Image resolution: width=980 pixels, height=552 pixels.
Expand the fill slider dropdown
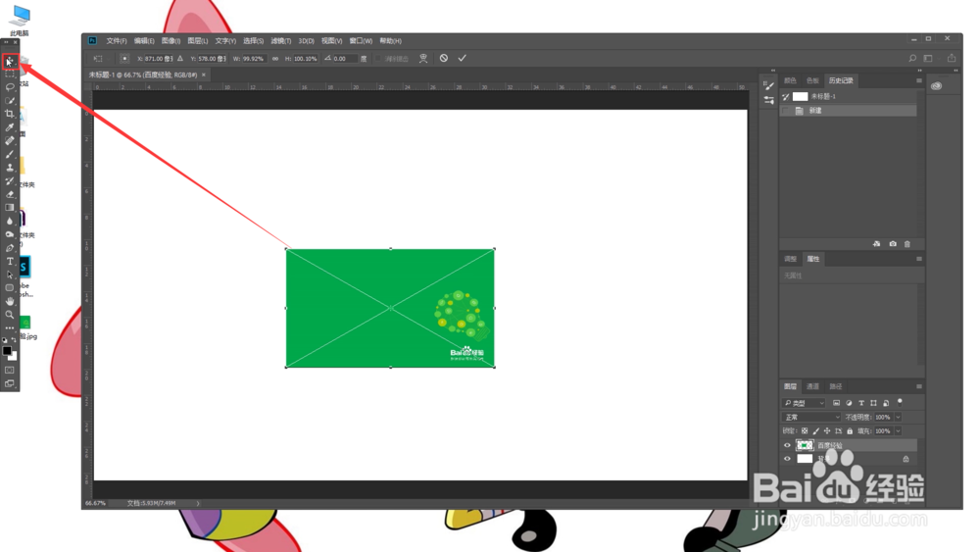coord(898,430)
